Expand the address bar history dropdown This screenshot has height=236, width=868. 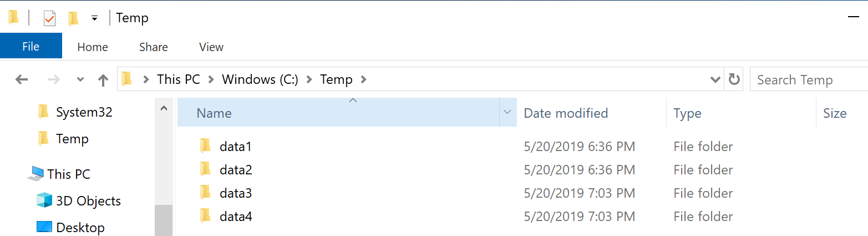pyautogui.click(x=715, y=79)
